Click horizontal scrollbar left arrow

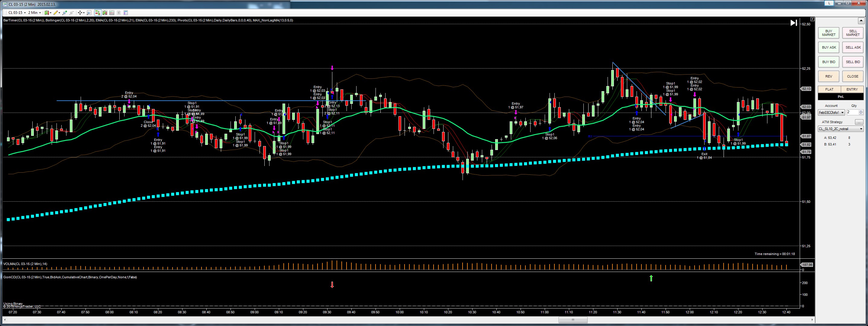point(4,320)
